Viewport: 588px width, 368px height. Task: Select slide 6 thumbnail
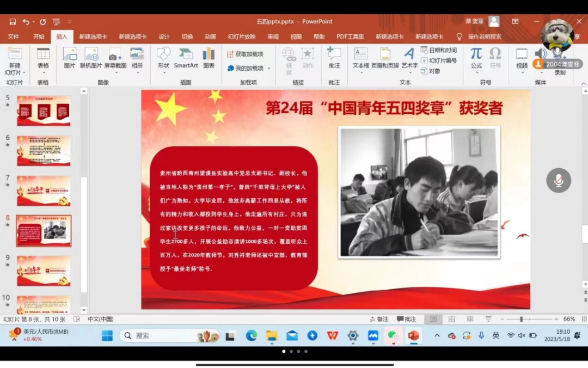(44, 151)
